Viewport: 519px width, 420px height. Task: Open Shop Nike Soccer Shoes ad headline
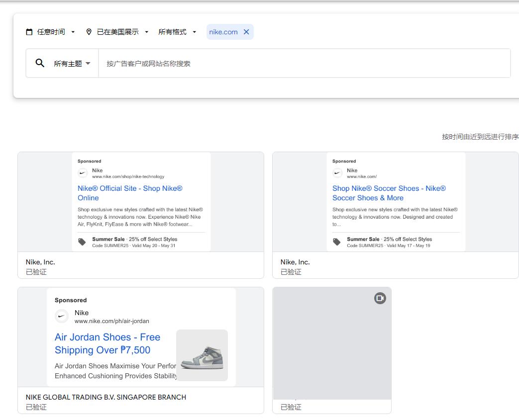389,193
